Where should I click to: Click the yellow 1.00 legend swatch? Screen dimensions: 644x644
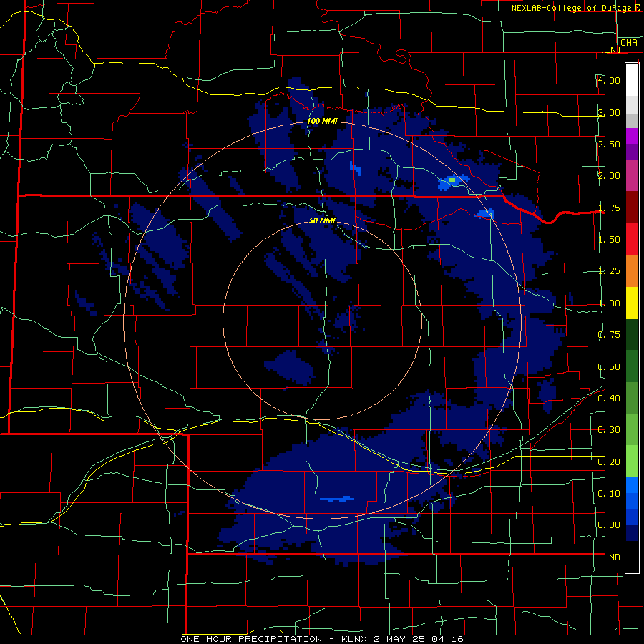[632, 303]
